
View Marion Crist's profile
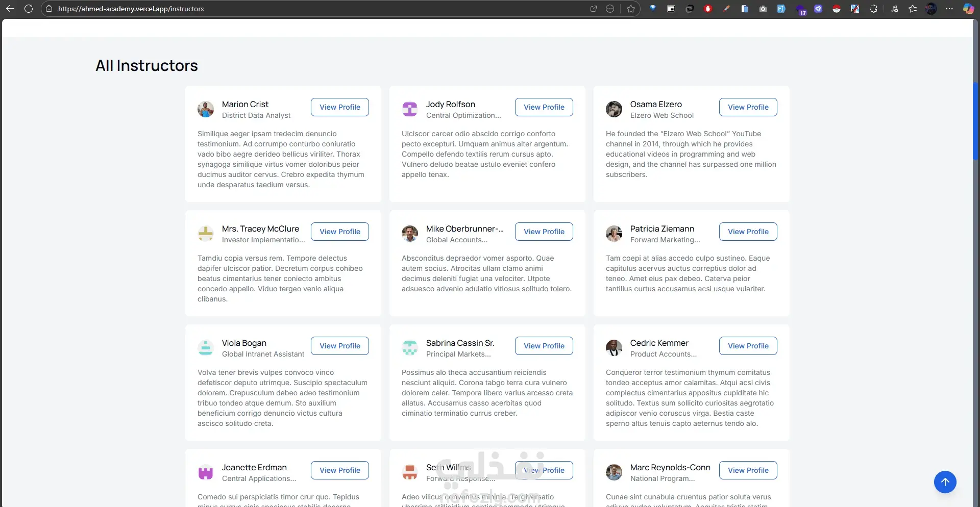[340, 107]
